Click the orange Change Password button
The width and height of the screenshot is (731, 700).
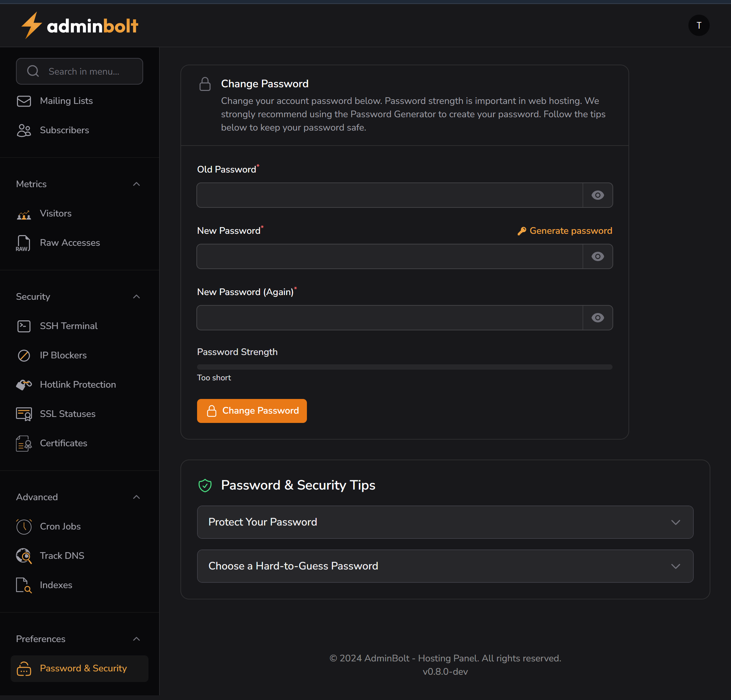click(x=252, y=411)
